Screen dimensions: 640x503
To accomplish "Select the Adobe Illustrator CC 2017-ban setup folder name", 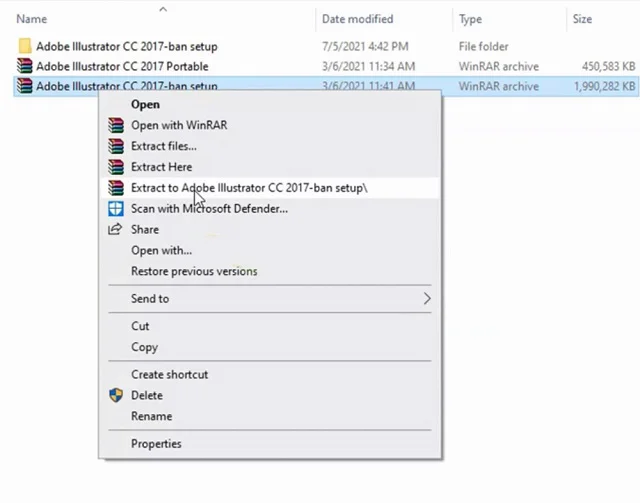I will click(127, 46).
